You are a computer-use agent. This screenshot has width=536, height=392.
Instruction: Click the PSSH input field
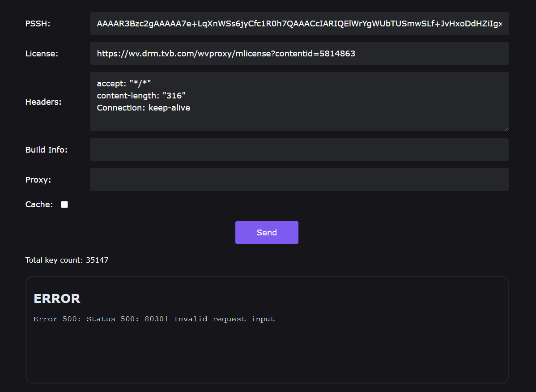coord(299,24)
